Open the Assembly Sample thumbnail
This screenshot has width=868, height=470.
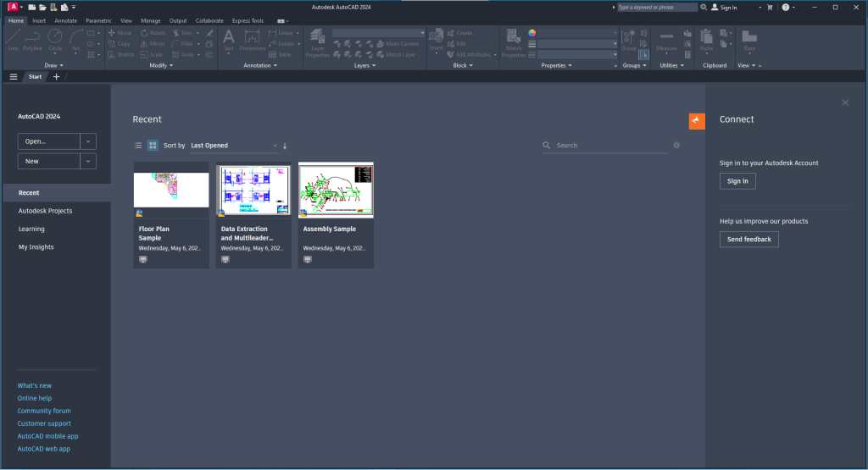point(336,190)
